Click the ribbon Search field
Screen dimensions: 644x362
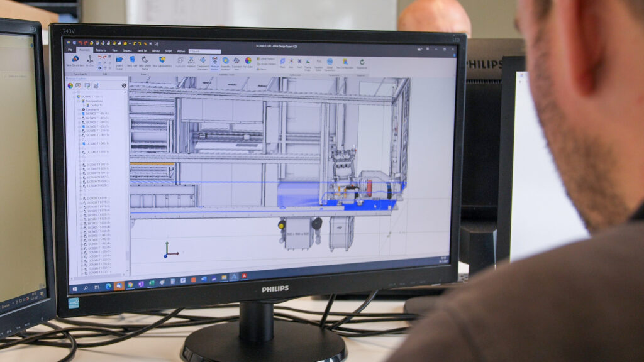(x=206, y=52)
